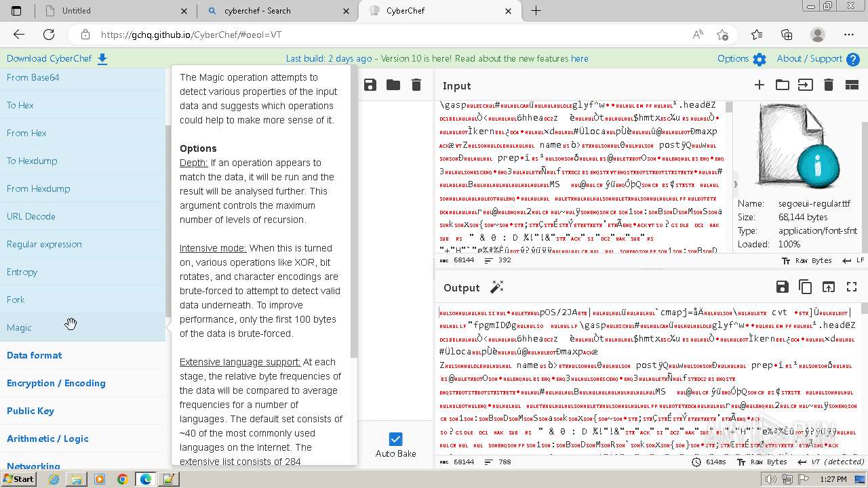Maximise the output pane

pyautogui.click(x=852, y=287)
